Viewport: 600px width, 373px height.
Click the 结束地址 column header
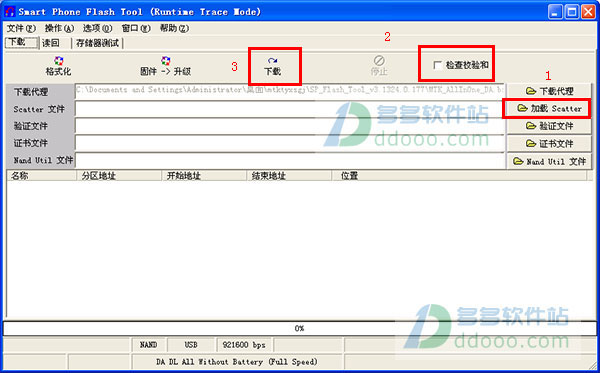point(289,176)
